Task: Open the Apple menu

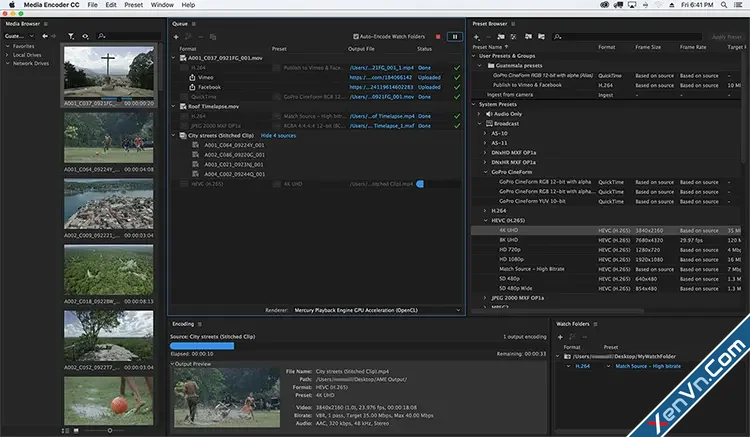Action: pos(12,5)
